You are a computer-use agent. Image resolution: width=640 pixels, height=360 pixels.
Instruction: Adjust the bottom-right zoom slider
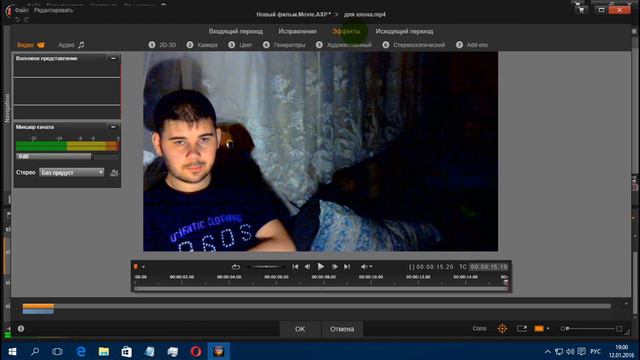(592, 329)
